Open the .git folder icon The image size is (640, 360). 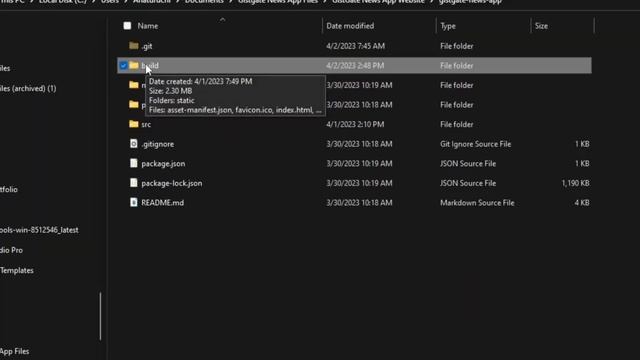(133, 46)
